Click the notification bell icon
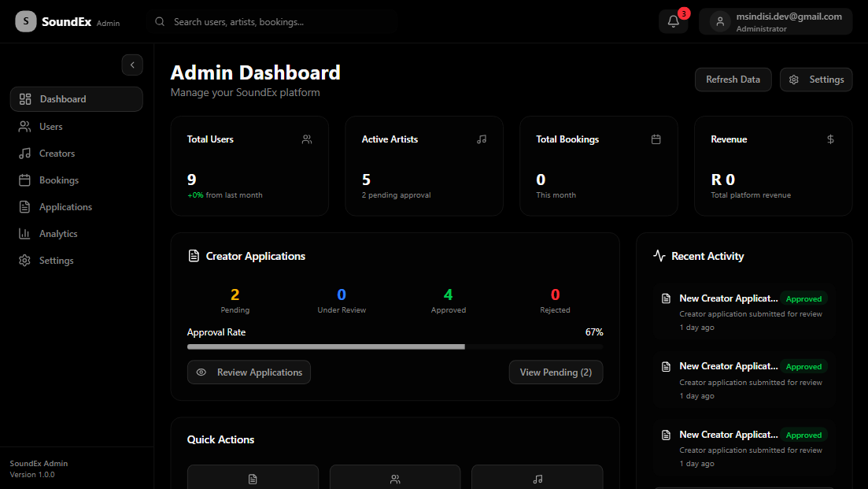The image size is (868, 489). tap(673, 21)
